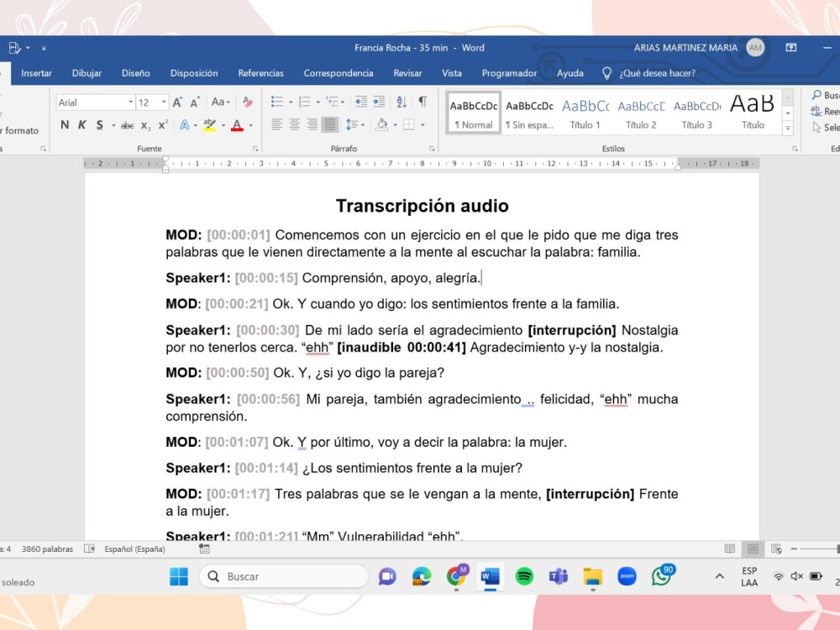The width and height of the screenshot is (840, 630).
Task: Click the numbered list icon
Action: [x=304, y=102]
